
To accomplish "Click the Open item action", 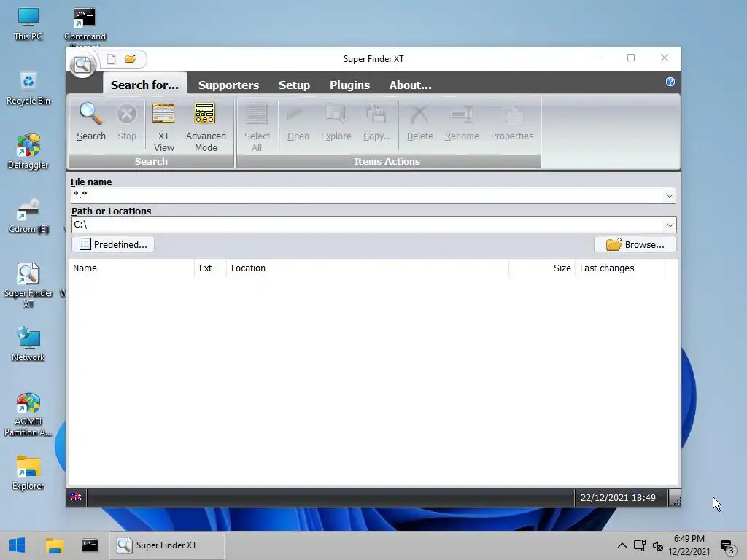I will (x=298, y=122).
